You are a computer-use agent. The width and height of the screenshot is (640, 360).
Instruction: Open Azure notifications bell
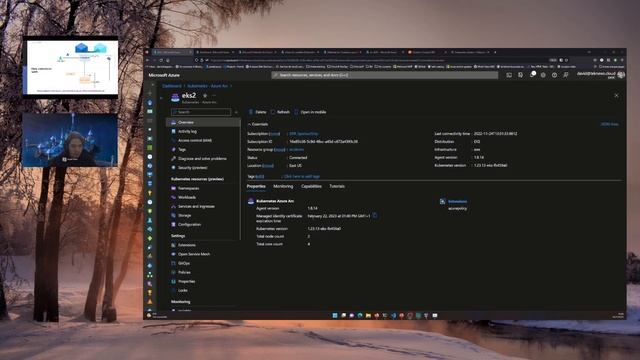pos(532,75)
